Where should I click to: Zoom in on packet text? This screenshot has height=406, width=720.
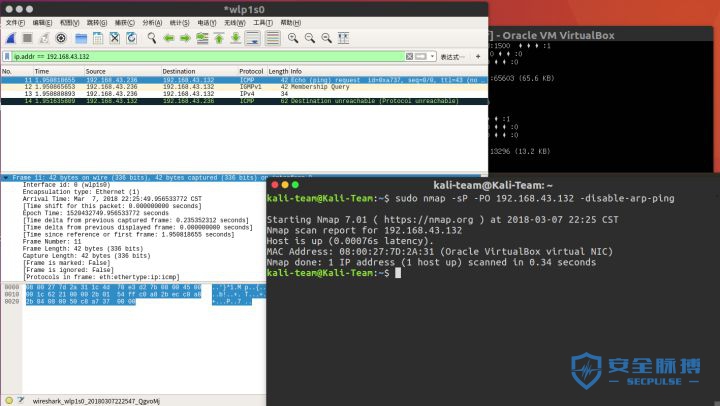click(x=293, y=38)
